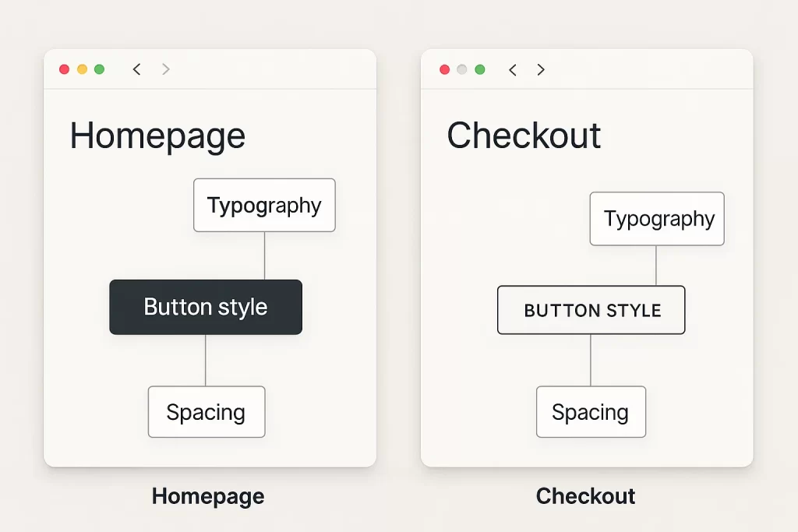Go back in the Homepage window

pyautogui.click(x=137, y=69)
